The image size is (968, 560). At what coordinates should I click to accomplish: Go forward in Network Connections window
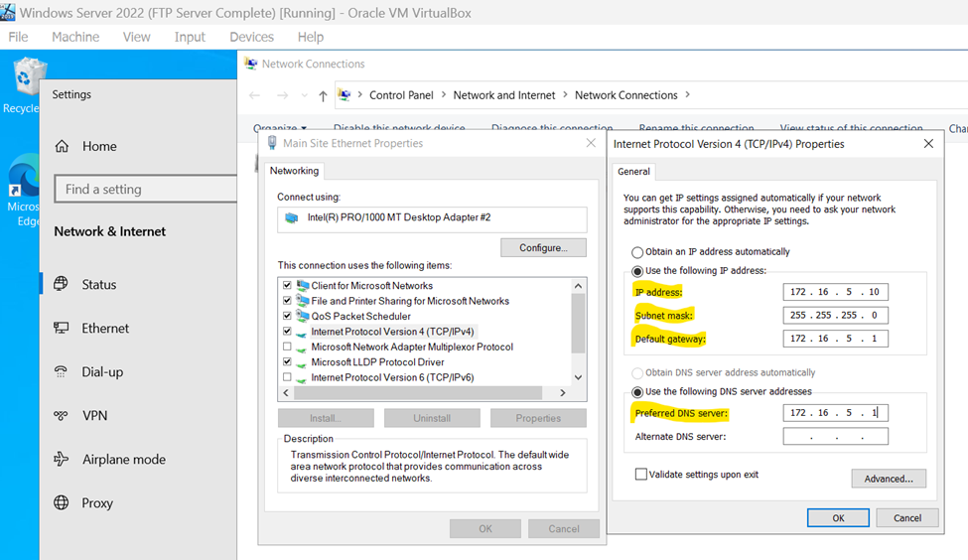click(282, 95)
